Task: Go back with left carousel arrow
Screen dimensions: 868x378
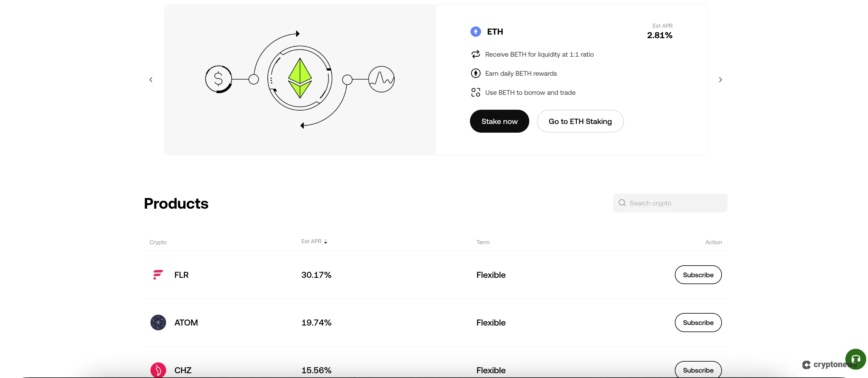Action: pyautogui.click(x=151, y=80)
